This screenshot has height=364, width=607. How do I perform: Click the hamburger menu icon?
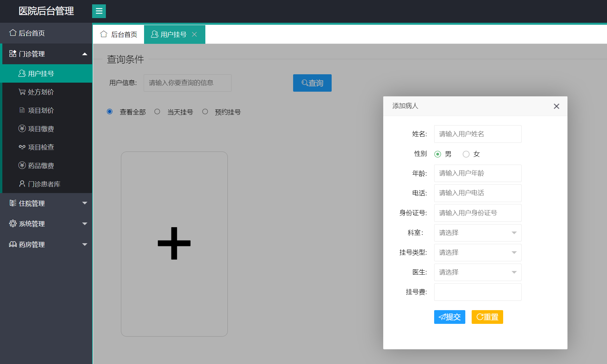pos(99,11)
